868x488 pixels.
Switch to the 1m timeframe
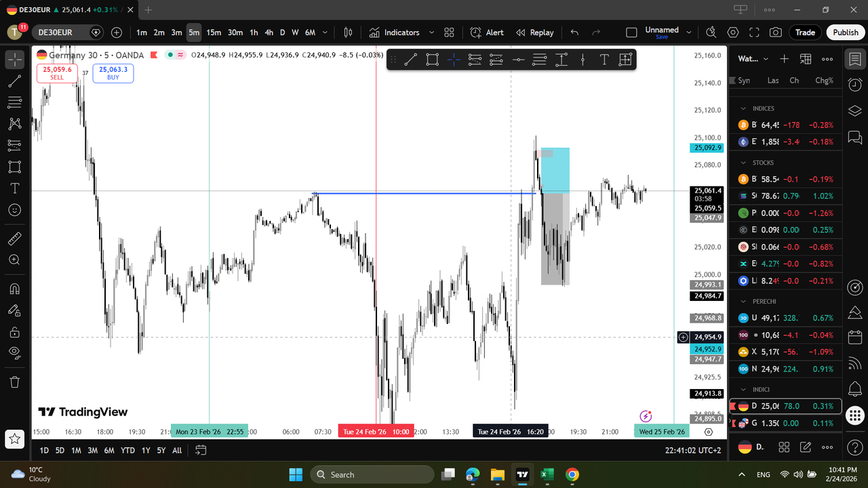coord(142,33)
